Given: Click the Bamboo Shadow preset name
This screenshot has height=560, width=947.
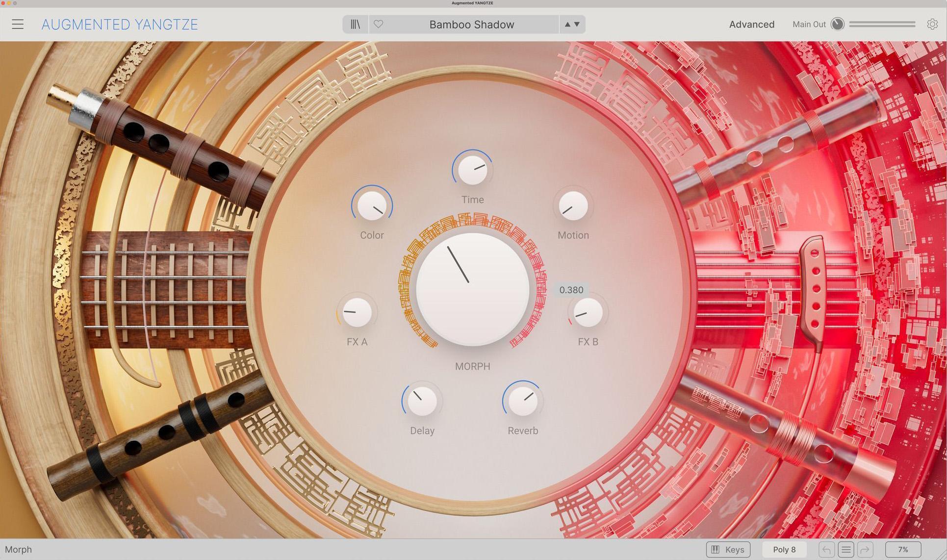Looking at the screenshot, I should click(471, 24).
